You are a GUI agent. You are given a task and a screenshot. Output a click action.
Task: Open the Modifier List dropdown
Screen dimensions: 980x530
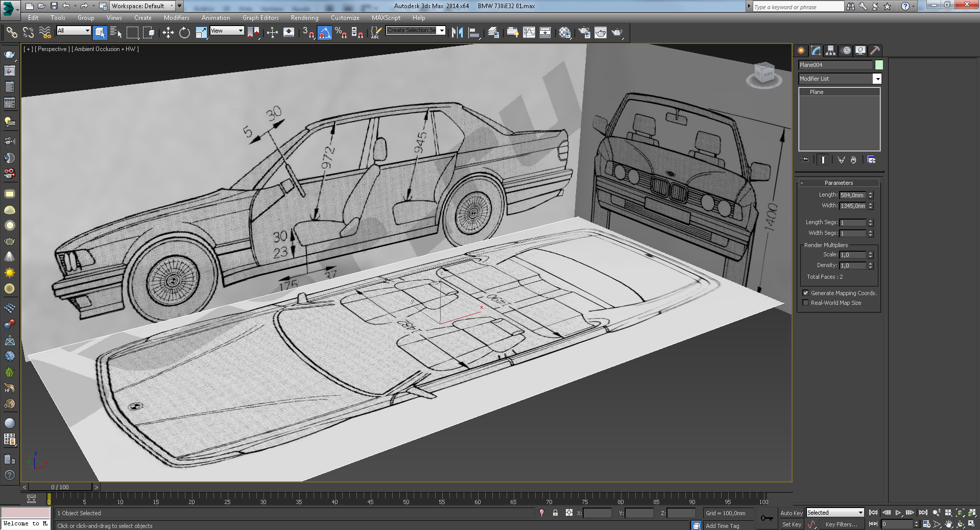tap(877, 79)
